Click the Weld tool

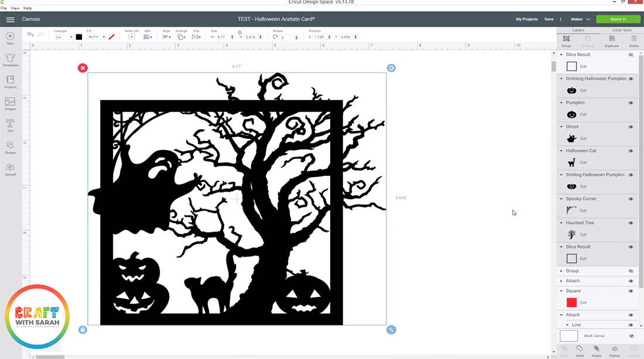[x=580, y=350]
